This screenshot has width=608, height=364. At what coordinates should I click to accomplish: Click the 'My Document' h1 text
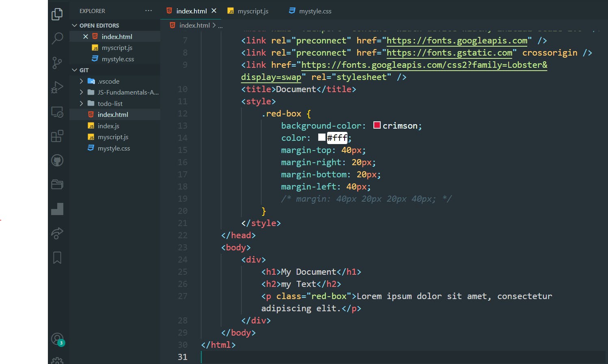tap(309, 272)
